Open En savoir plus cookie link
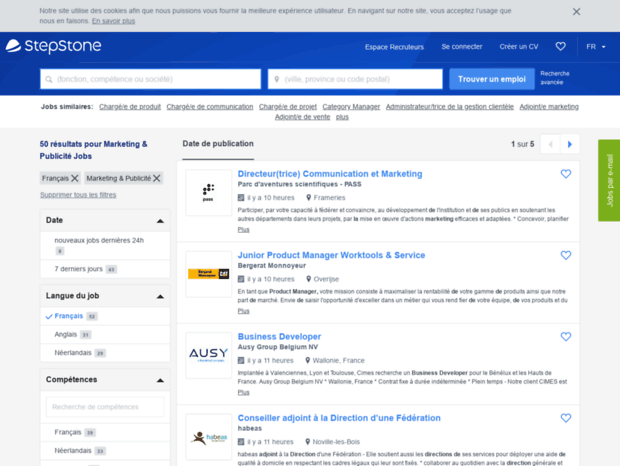 [113, 21]
